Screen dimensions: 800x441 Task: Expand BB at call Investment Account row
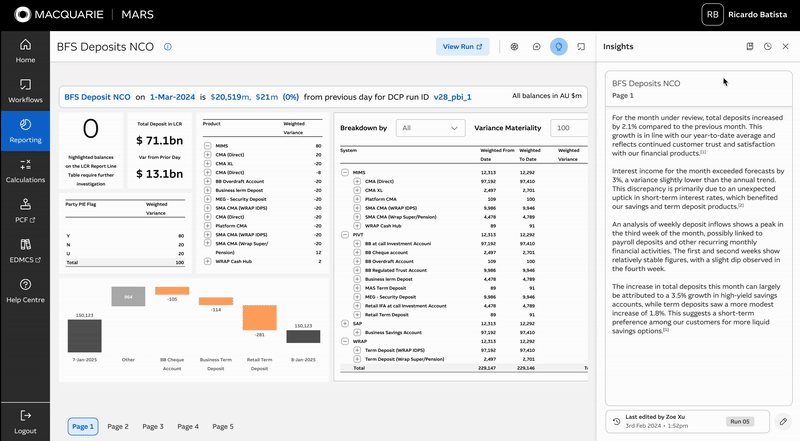pos(357,244)
